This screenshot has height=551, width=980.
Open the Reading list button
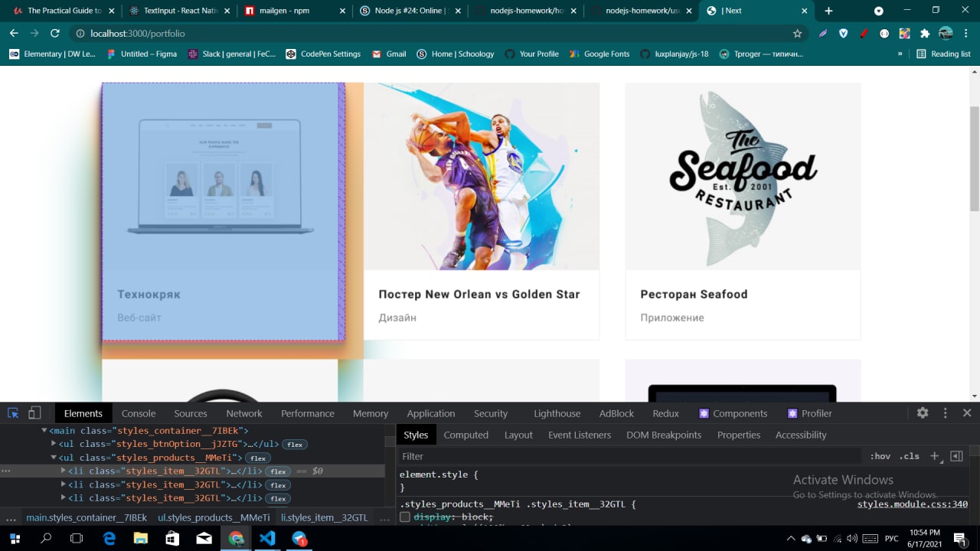[943, 54]
